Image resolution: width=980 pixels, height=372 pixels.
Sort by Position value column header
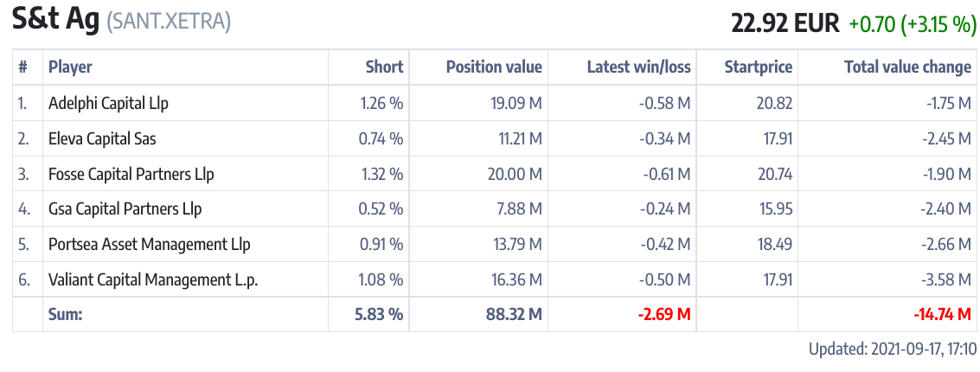pyautogui.click(x=494, y=67)
